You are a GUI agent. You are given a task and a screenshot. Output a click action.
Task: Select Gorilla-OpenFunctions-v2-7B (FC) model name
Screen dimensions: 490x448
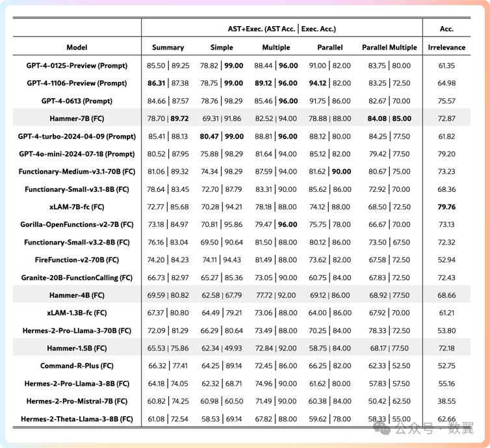point(77,224)
